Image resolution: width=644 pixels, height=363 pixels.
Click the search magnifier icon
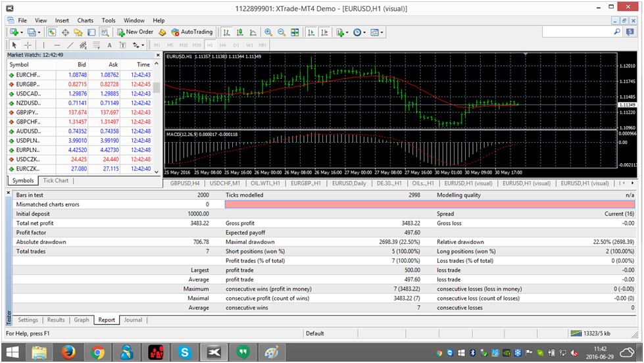point(618,32)
